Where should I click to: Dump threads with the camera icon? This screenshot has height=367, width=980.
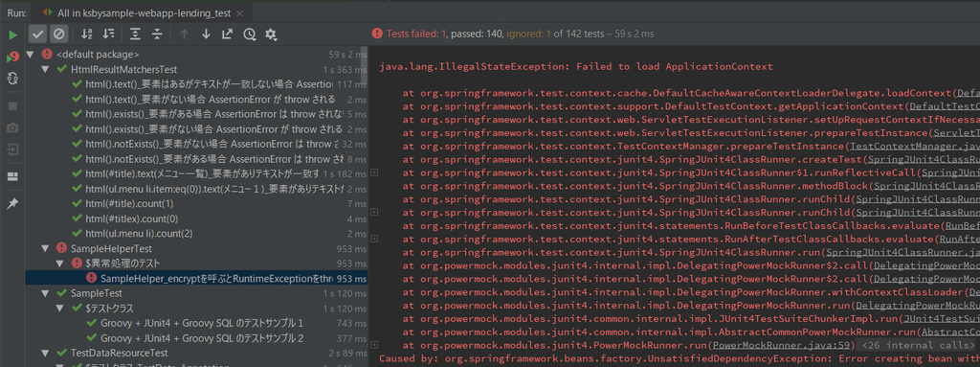pos(12,127)
